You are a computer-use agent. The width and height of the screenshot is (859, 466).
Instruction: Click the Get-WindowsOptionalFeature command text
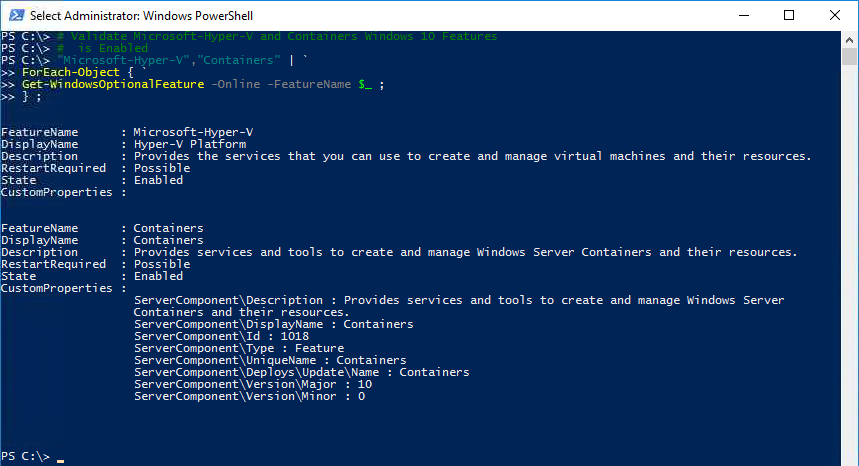(x=113, y=84)
